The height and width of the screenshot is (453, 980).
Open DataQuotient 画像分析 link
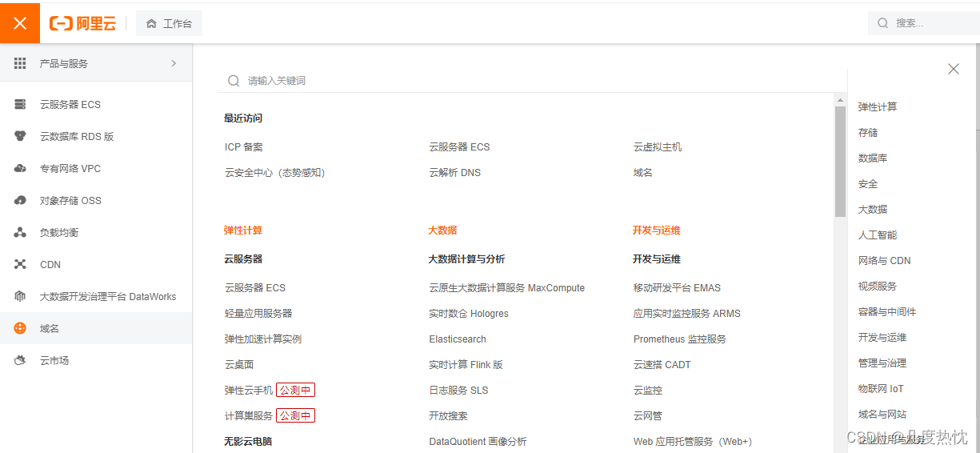pos(478,442)
